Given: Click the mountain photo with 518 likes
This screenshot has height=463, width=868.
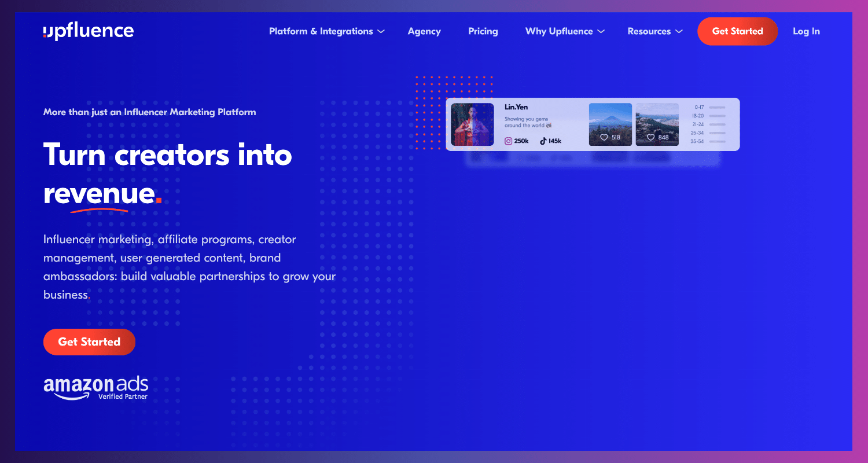Looking at the screenshot, I should [x=610, y=124].
